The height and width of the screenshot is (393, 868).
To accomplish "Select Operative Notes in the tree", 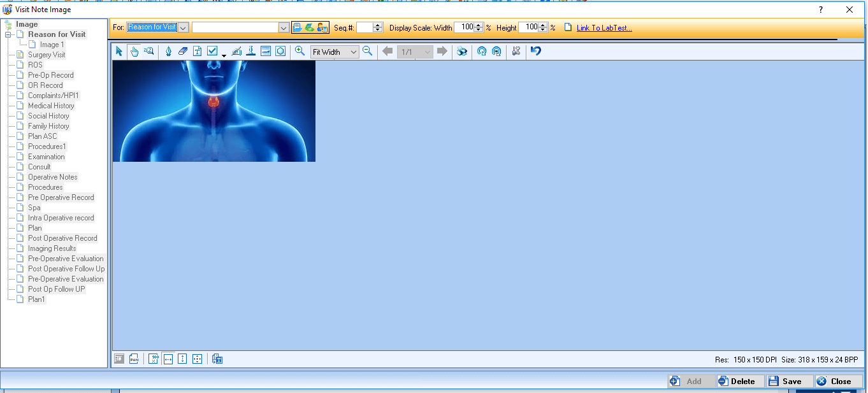I will 53,177.
